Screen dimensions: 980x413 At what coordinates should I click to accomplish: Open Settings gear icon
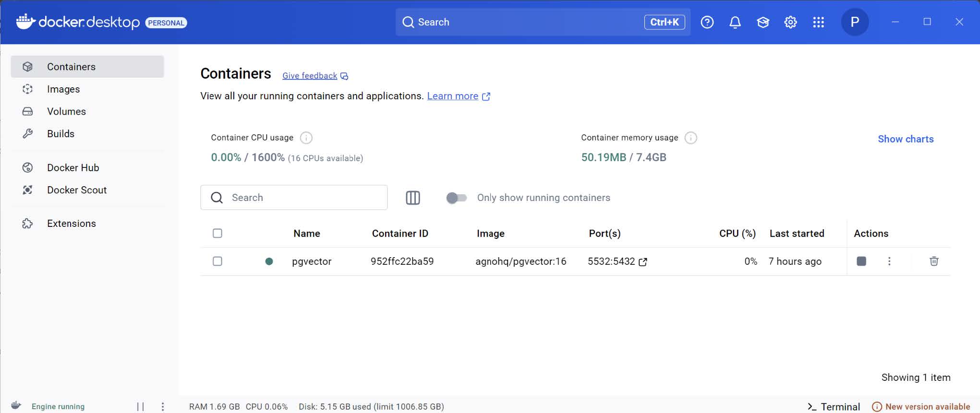[790, 22]
